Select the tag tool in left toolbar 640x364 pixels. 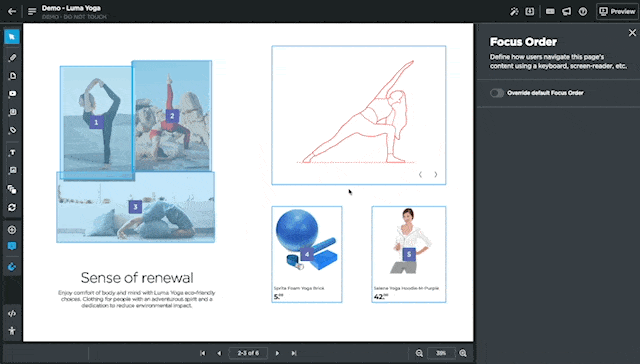click(x=12, y=130)
